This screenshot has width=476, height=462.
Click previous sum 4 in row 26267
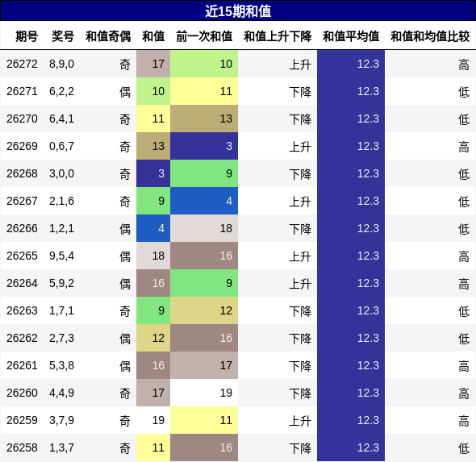pyautogui.click(x=204, y=201)
